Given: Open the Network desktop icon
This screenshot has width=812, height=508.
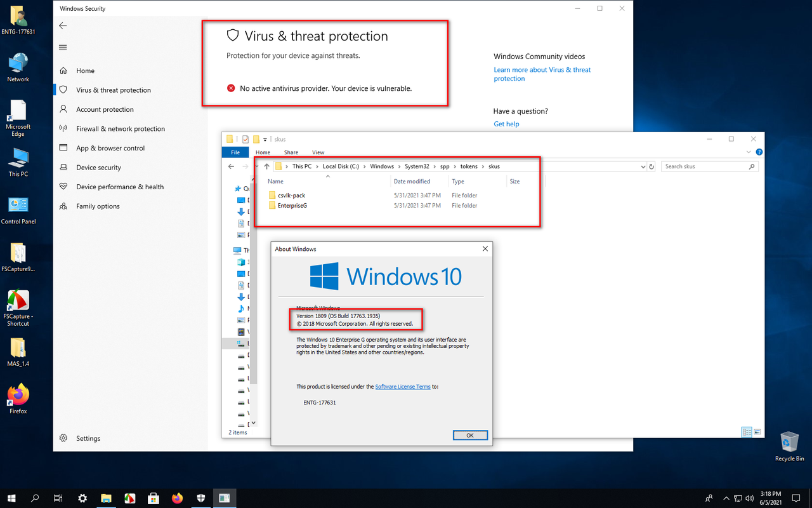Looking at the screenshot, I should 18,67.
